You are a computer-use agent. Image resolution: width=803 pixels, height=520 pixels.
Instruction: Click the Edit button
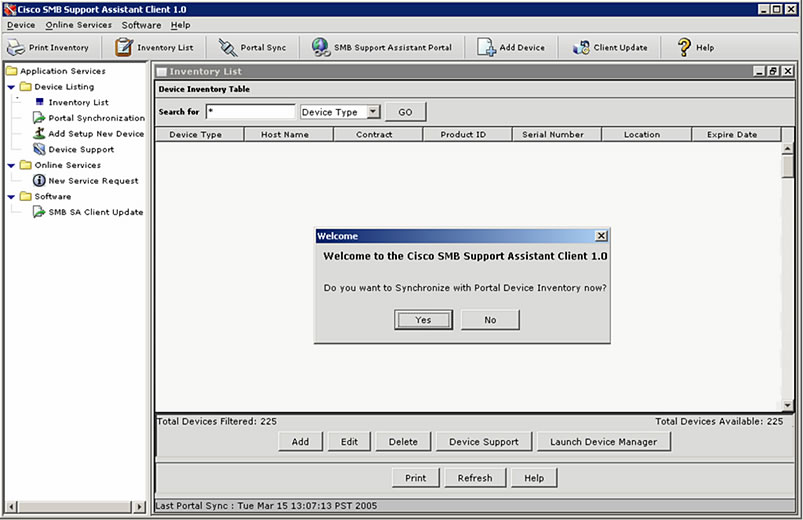click(349, 442)
